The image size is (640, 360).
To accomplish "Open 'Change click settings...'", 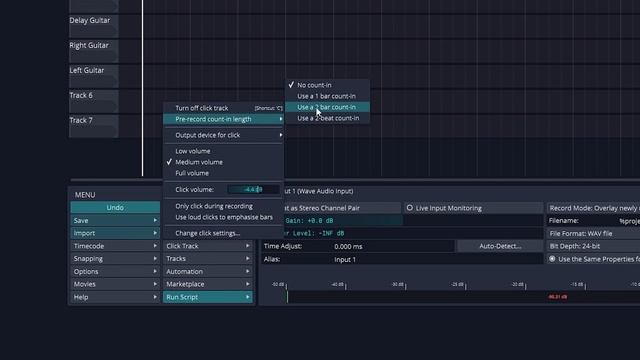I will pos(223,233).
